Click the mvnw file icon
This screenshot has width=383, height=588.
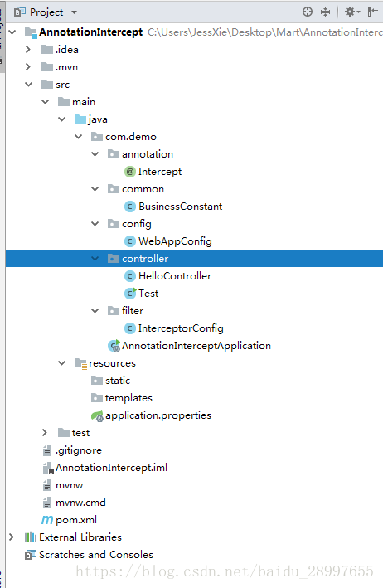[47, 485]
